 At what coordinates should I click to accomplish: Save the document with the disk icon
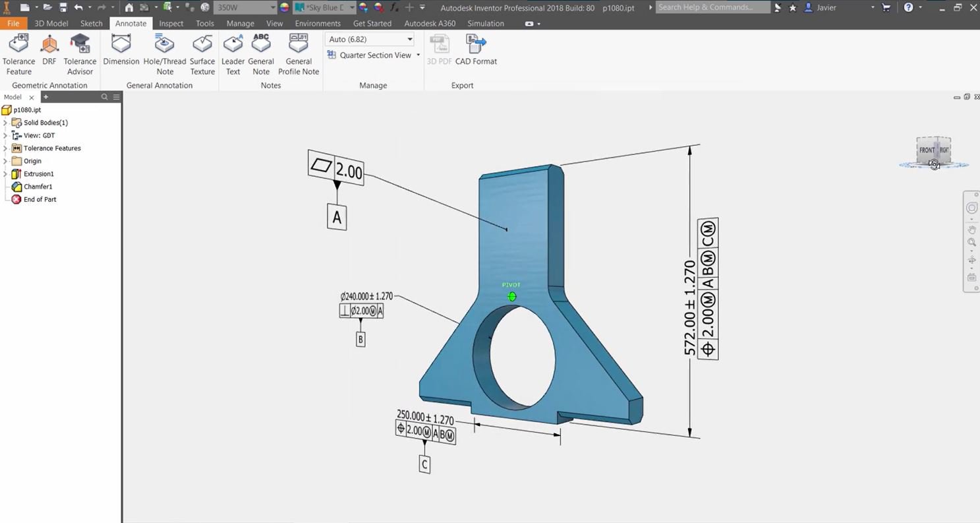coord(63,7)
